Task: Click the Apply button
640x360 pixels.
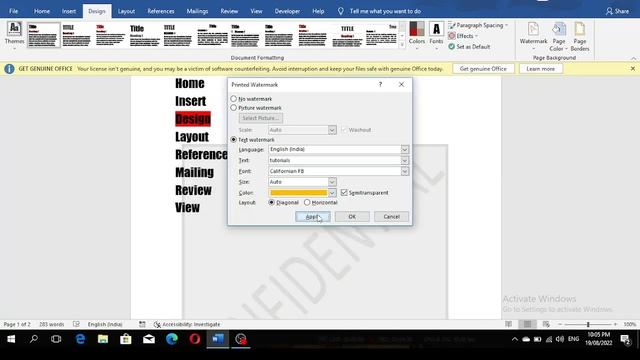Action: 313,217
